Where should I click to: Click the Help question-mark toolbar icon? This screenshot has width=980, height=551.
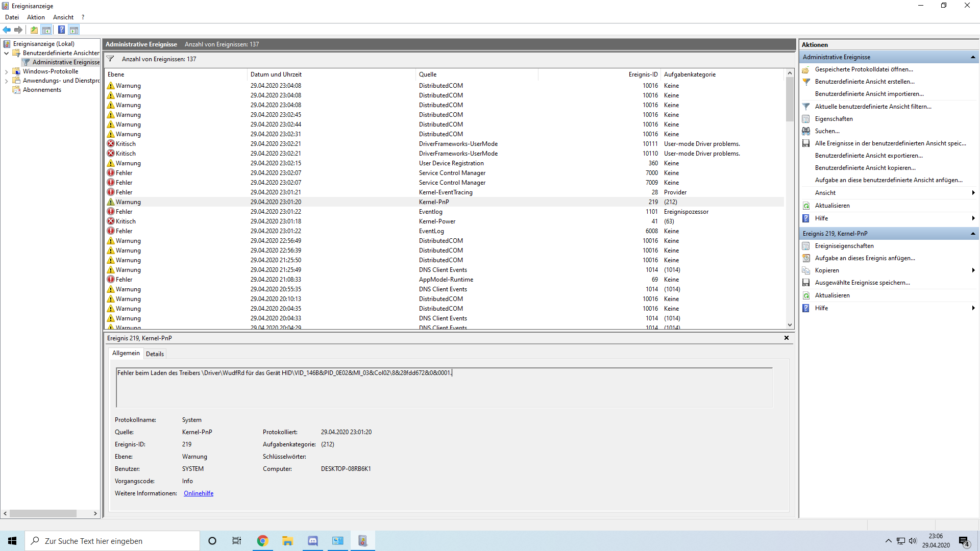[61, 30]
